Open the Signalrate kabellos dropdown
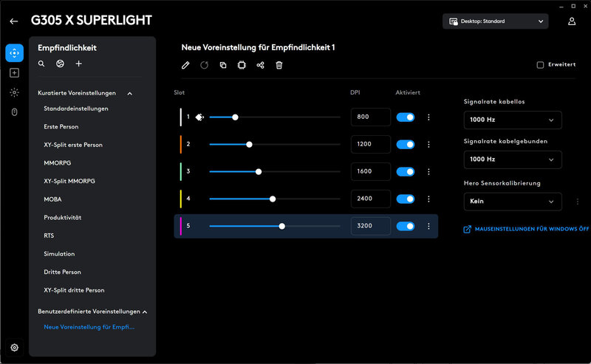The image size is (591, 364). point(513,120)
